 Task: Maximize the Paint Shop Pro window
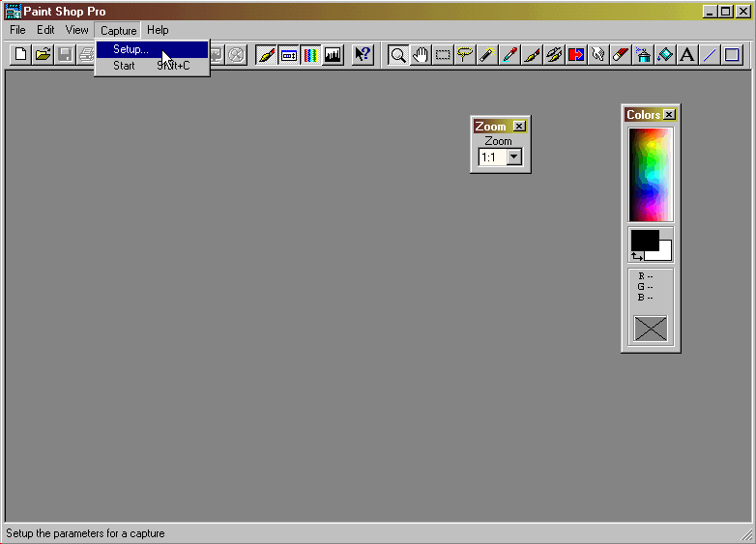coord(725,12)
